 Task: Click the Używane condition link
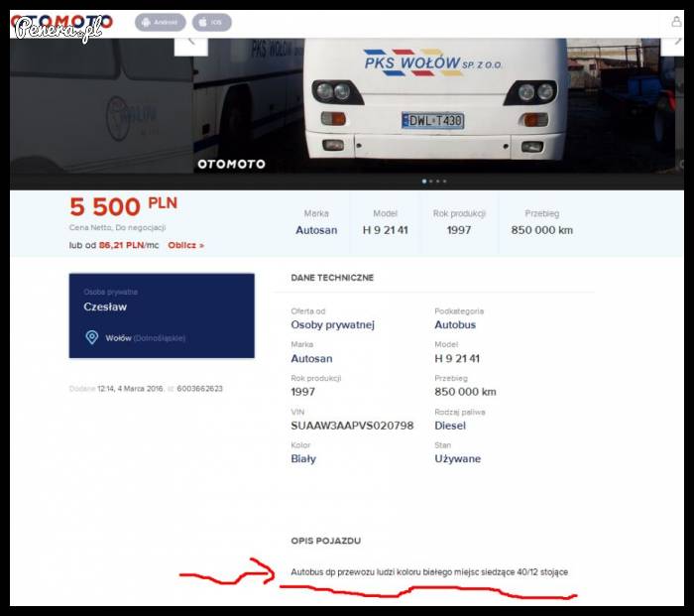pyautogui.click(x=458, y=459)
